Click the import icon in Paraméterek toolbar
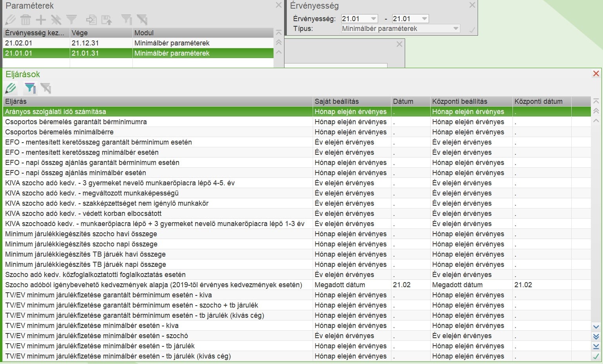 click(x=91, y=20)
